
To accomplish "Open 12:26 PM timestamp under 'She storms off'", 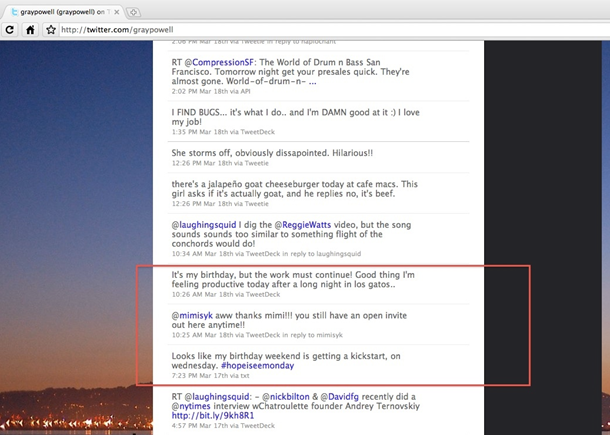I will coord(202,163).
